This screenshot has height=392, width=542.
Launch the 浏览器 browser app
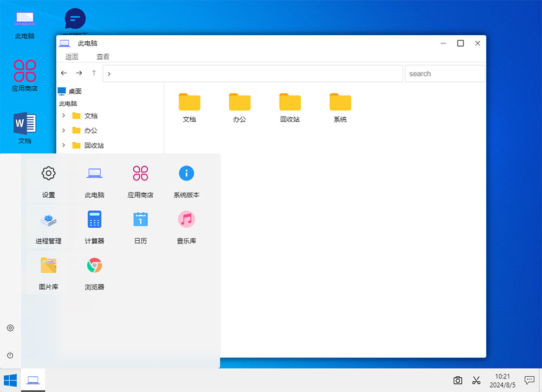click(x=94, y=273)
